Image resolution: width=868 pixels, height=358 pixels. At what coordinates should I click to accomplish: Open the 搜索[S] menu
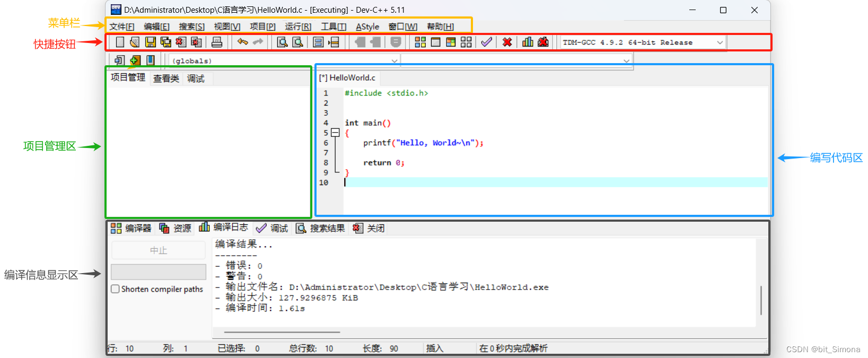point(191,27)
